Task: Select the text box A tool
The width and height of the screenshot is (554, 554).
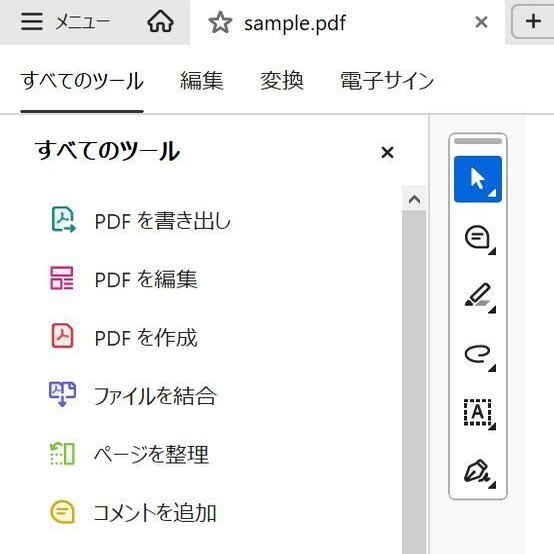Action: pyautogui.click(x=478, y=413)
